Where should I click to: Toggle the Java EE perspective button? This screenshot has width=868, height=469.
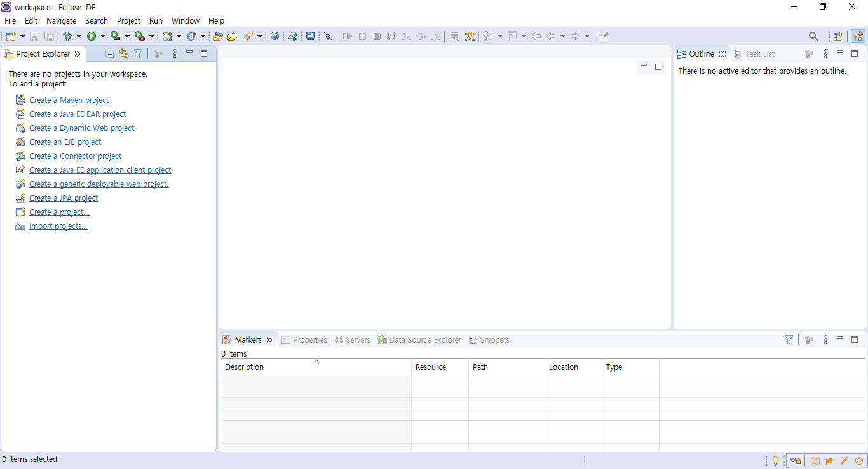(858, 37)
